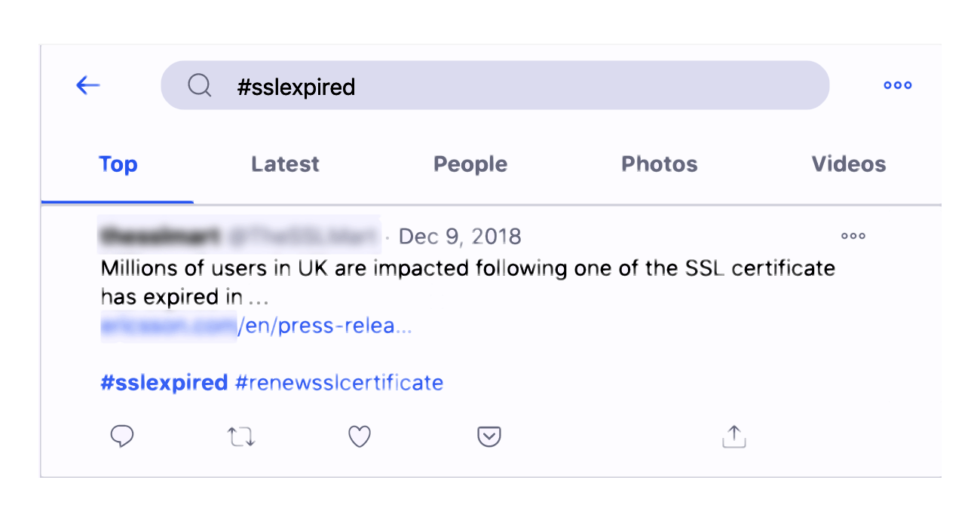Image resolution: width=980 pixels, height=514 pixels.
Task: Open search options menu at top right
Action: (x=897, y=85)
